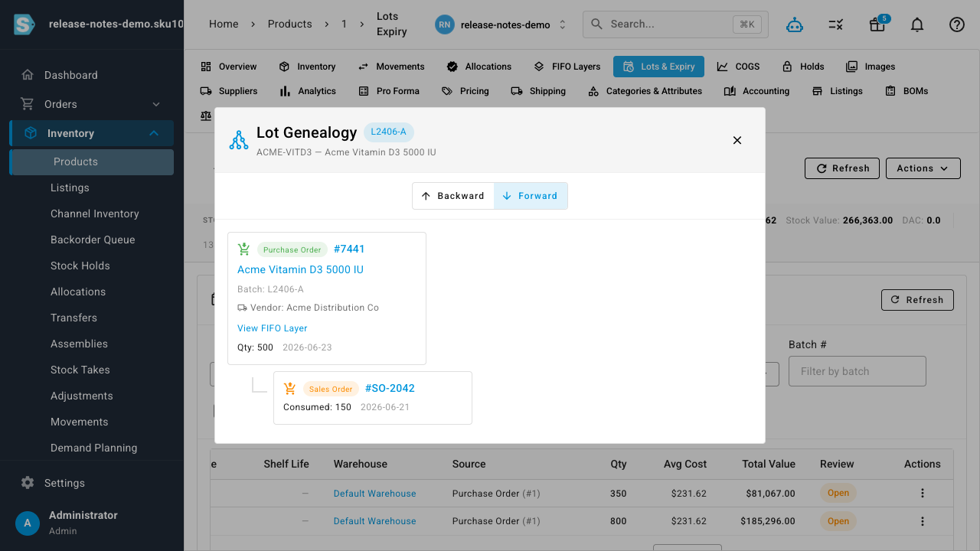Open the BOMs tab
980x551 pixels.
(x=906, y=91)
